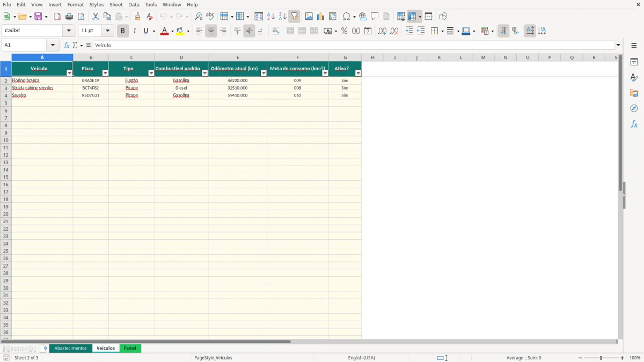Open Find & Replace
This screenshot has height=362, width=644.
(199, 17)
